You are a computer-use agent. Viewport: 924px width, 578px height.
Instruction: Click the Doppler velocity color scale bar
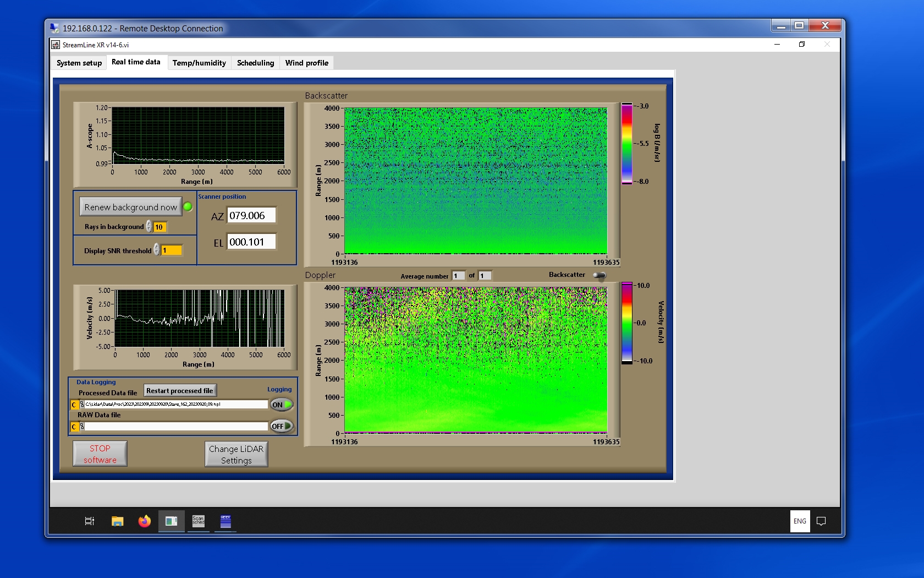click(627, 323)
